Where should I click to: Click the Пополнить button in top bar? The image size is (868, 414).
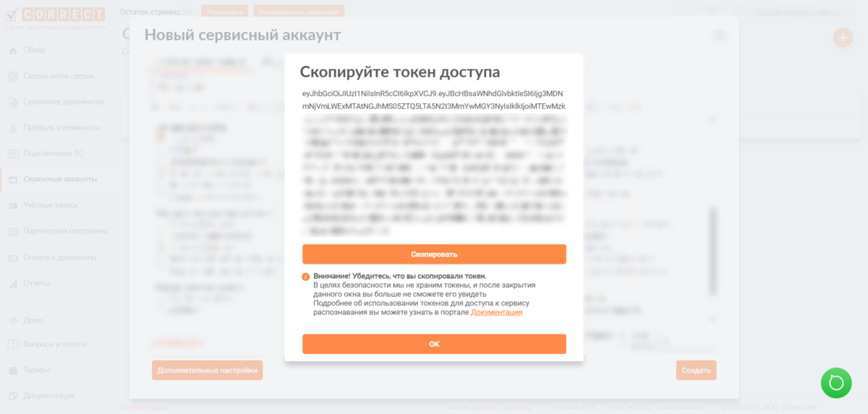tap(224, 12)
